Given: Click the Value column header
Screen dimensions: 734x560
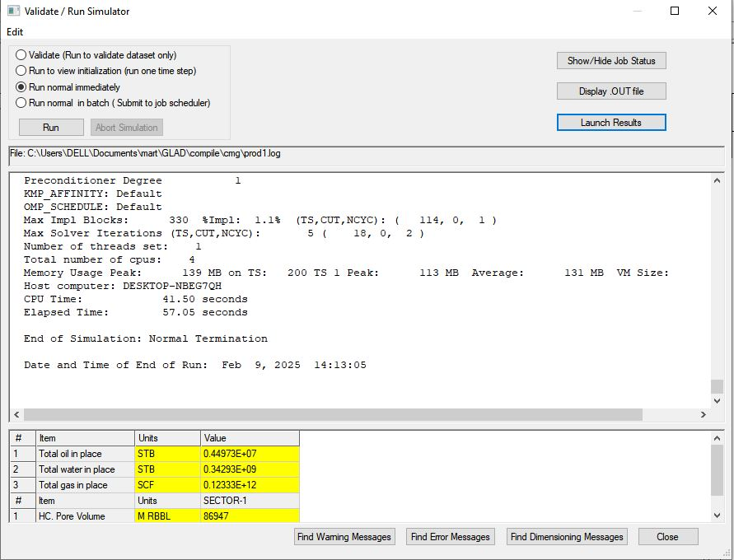Looking at the screenshot, I should pos(250,438).
